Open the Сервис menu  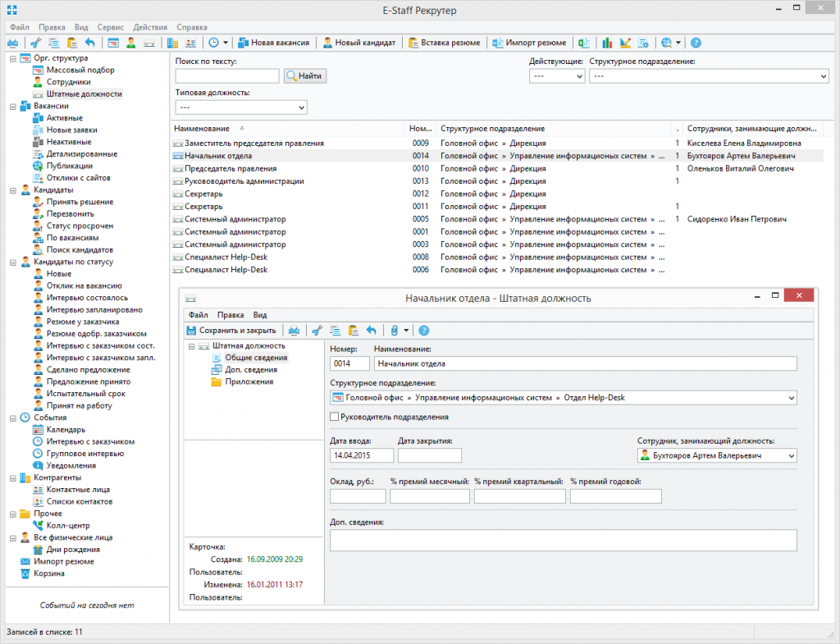(111, 27)
